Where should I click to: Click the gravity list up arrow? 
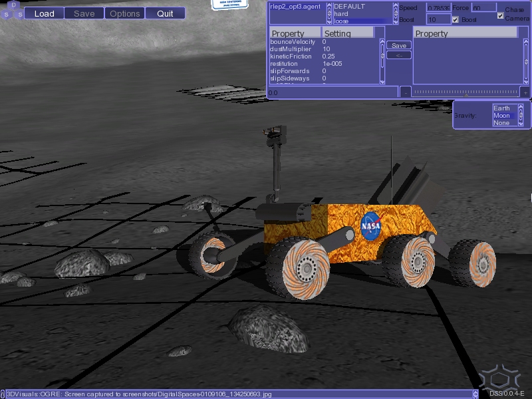click(521, 106)
